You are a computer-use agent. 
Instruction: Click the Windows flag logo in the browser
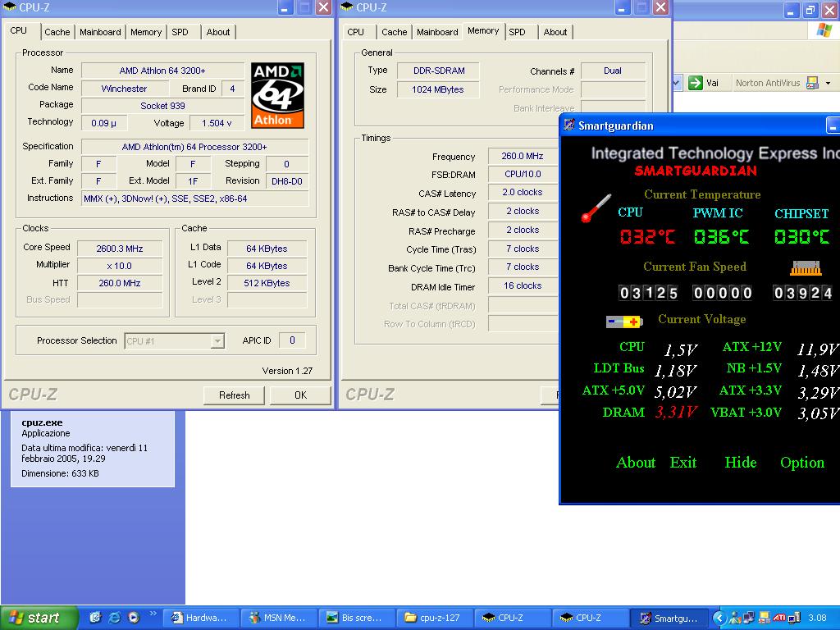click(824, 30)
